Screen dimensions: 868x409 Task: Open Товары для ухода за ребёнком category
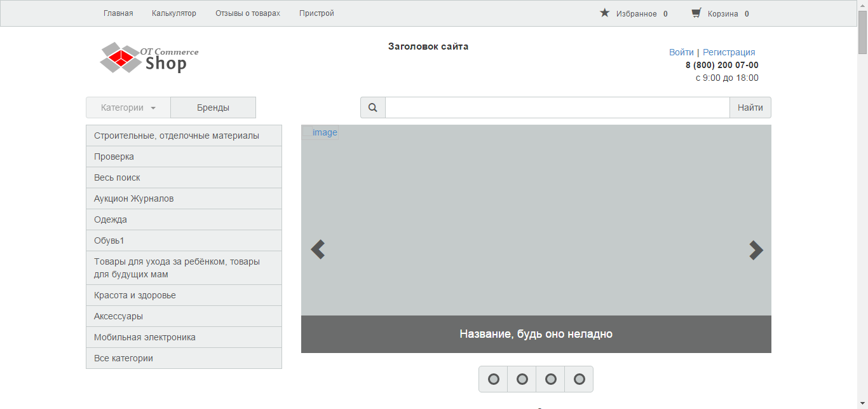(184, 268)
